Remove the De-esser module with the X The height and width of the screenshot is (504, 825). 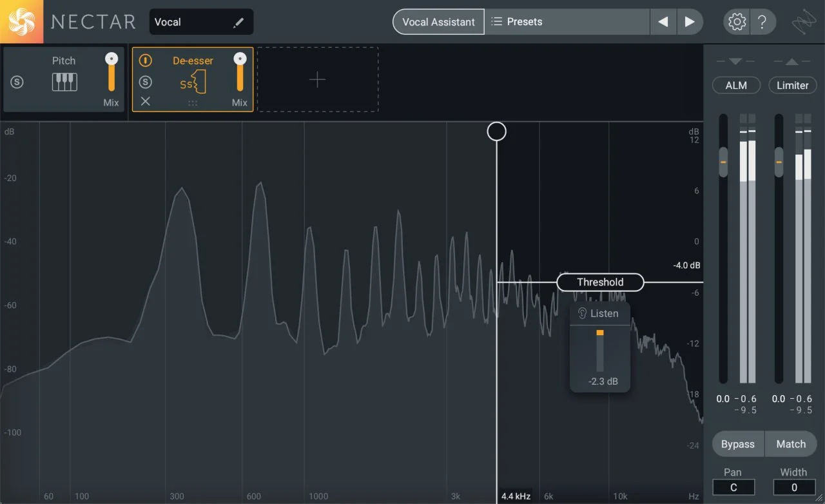coord(146,101)
